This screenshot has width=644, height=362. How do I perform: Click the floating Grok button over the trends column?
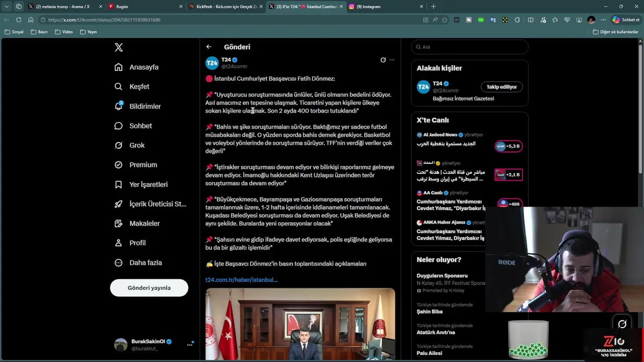tap(622, 324)
